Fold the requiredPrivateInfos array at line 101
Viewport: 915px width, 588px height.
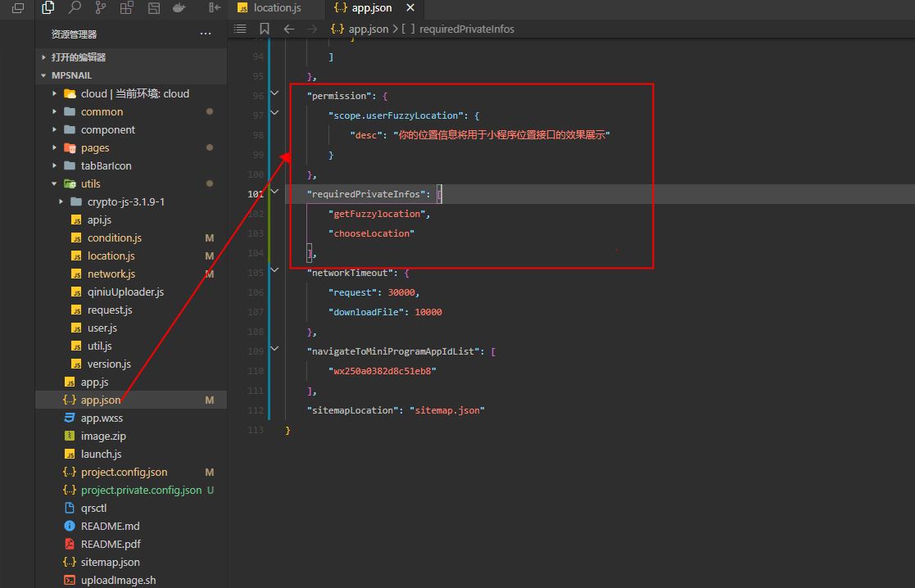click(275, 192)
